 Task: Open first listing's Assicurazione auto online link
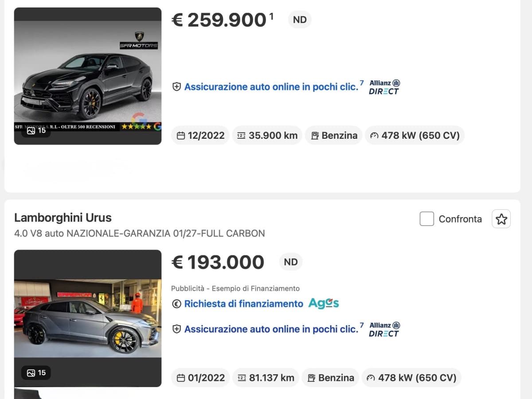(271, 87)
